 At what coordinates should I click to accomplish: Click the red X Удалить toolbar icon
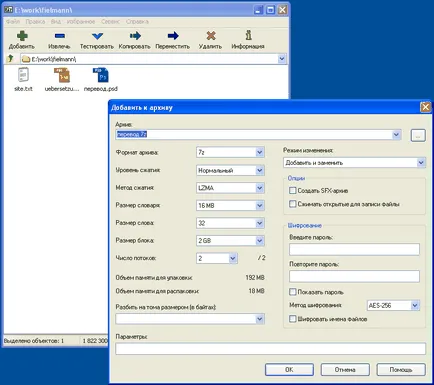(211, 36)
